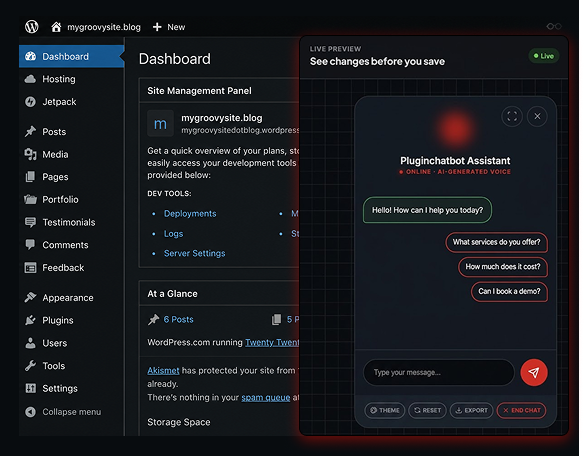Click the Users person icon
This screenshot has width=585, height=456.
[x=30, y=343]
